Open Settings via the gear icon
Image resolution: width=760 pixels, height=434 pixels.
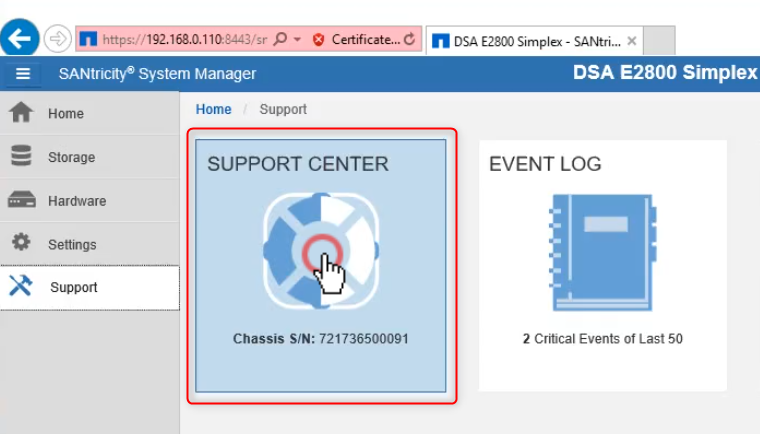[x=21, y=244]
